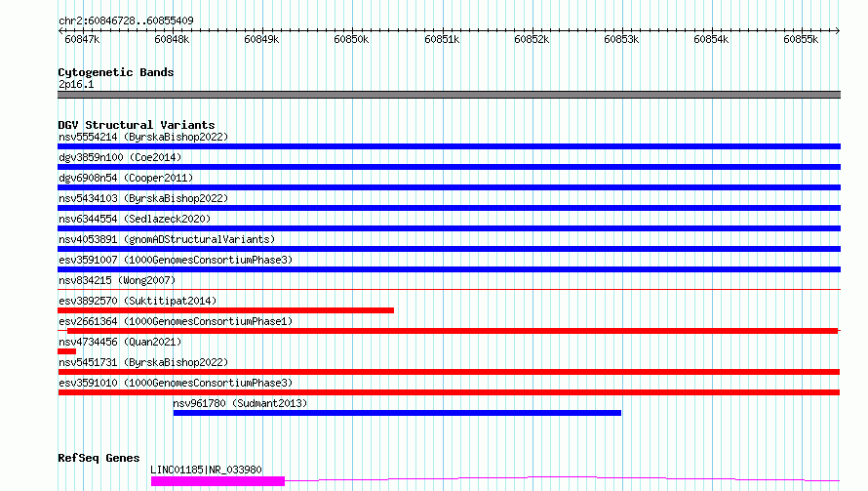This screenshot has width=868, height=491.
Task: Select the blue bar under dgv3859n100
Action: point(449,167)
